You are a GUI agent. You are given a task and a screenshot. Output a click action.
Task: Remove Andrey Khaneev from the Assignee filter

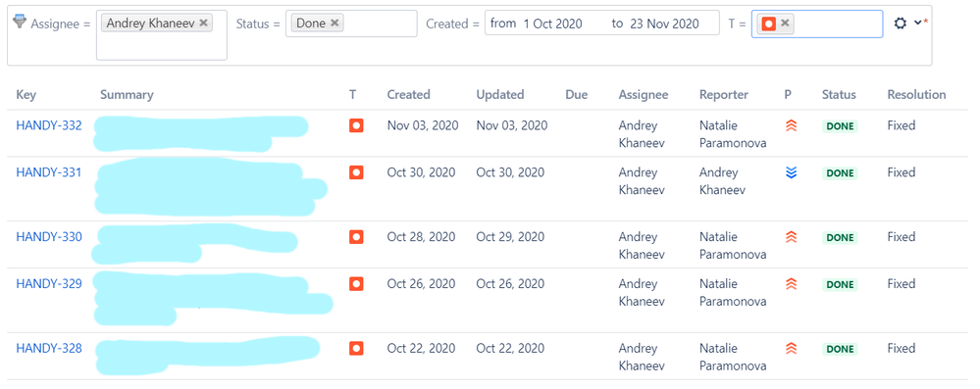pyautogui.click(x=203, y=24)
